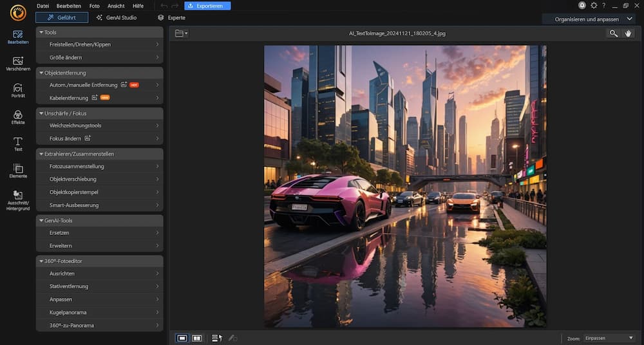Viewport: 644px width, 345px height.
Task: Open the Fotozusammenstellung tool
Action: click(x=99, y=166)
